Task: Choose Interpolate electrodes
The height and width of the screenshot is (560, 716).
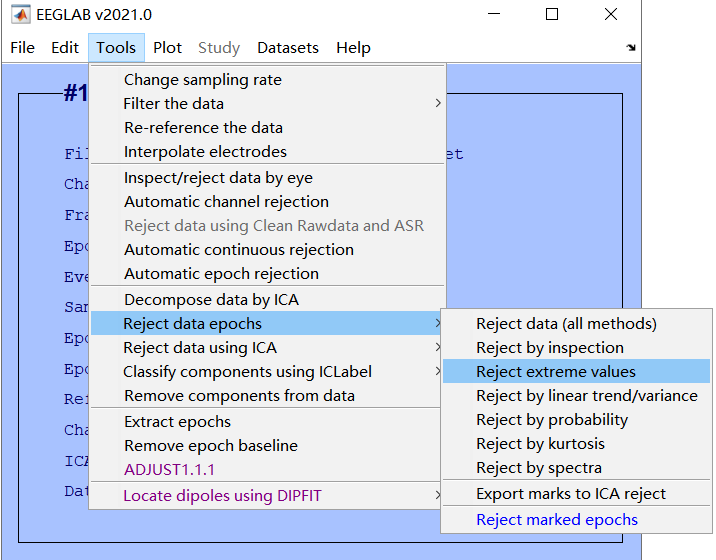Action: click(x=268, y=152)
